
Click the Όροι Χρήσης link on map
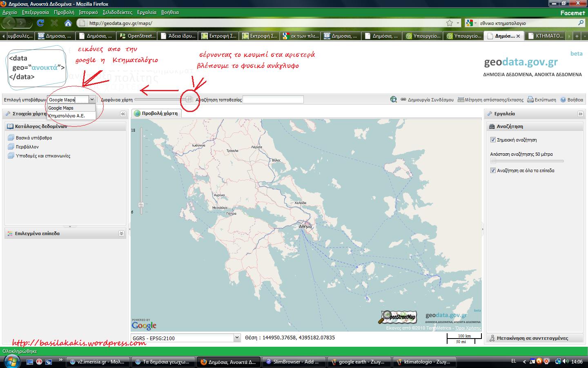tap(468, 328)
